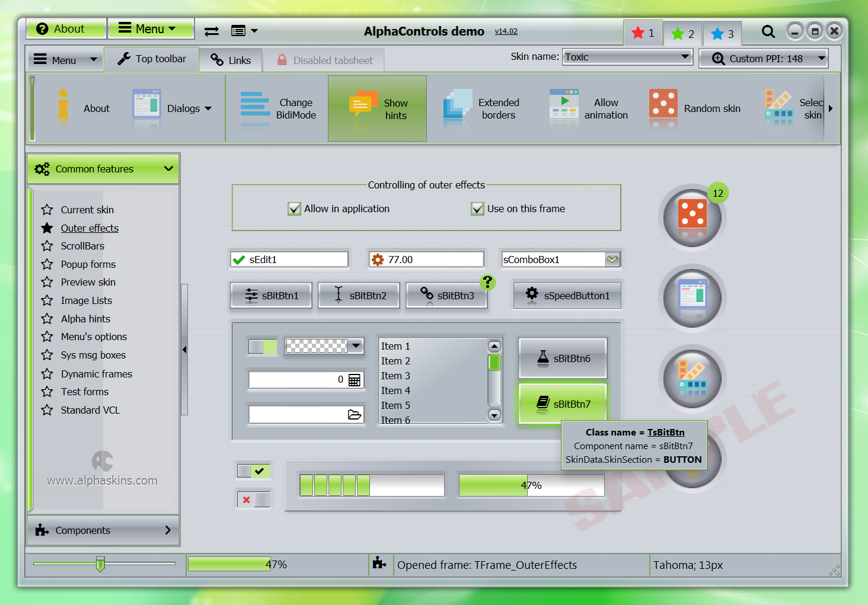The height and width of the screenshot is (605, 868).
Task: Open the title bar Menu button
Action: tap(151, 28)
